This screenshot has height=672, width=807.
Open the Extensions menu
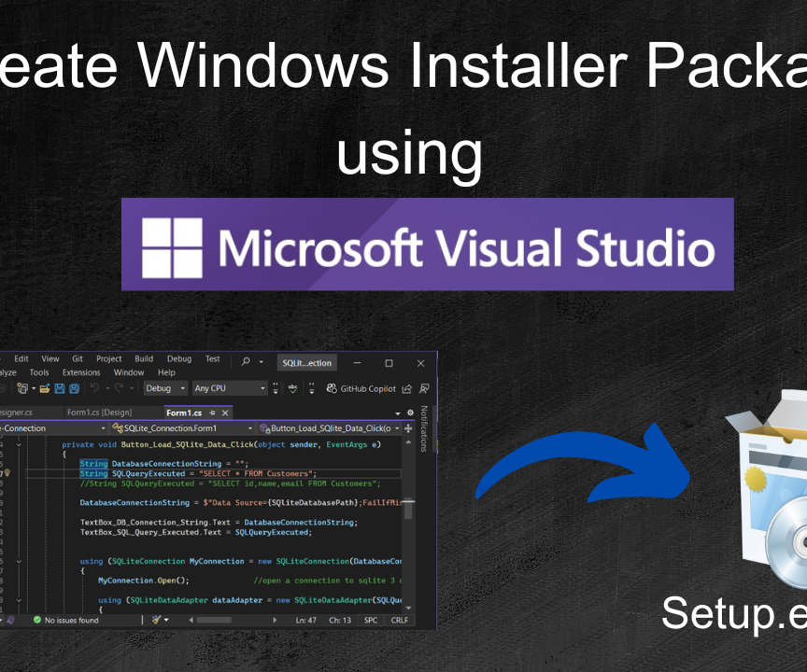tap(81, 372)
